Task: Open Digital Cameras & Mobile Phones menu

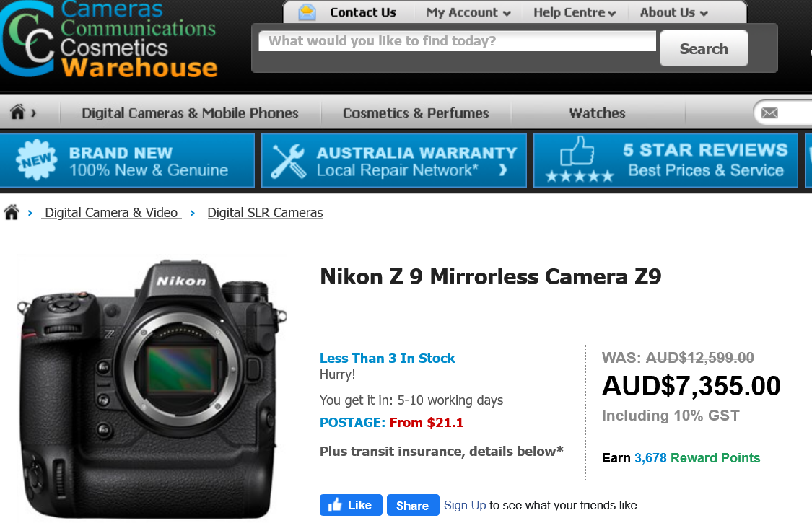Action: (190, 113)
